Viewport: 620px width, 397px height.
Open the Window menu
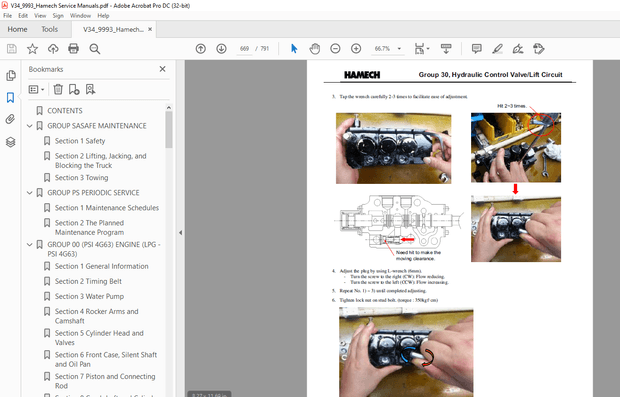click(80, 16)
